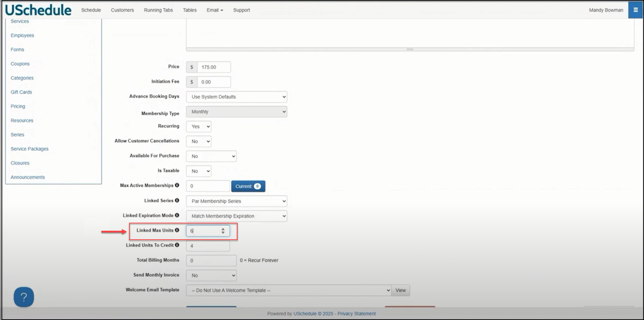Image resolution: width=644 pixels, height=320 pixels.
Task: Open Advance Booking Days dropdown
Action: tap(236, 97)
